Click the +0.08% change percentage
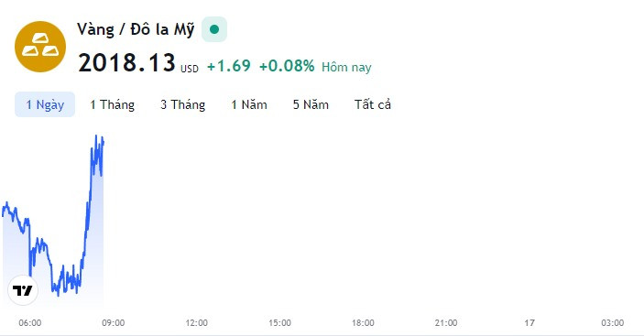The height and width of the screenshot is (336, 644). 287,66
